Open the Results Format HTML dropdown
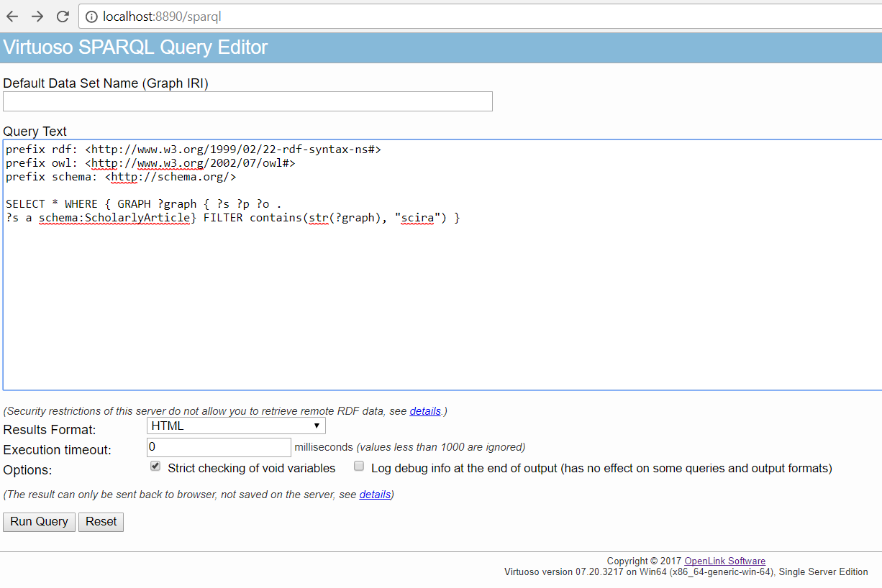 pyautogui.click(x=236, y=426)
